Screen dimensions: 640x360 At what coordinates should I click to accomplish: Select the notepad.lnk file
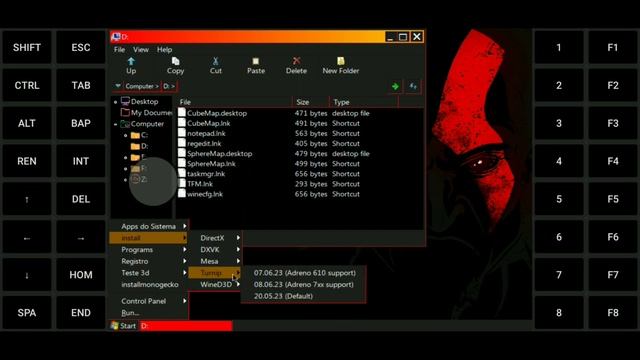point(206,133)
